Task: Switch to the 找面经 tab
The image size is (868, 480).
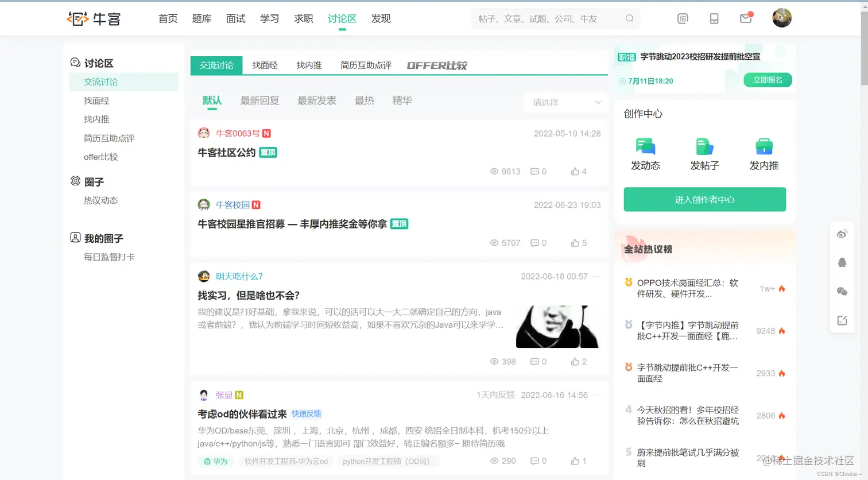Action: [x=264, y=65]
